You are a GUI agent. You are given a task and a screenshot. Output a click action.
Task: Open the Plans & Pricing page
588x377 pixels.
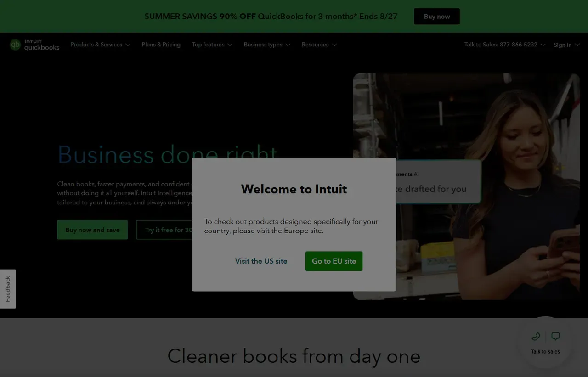[161, 45]
